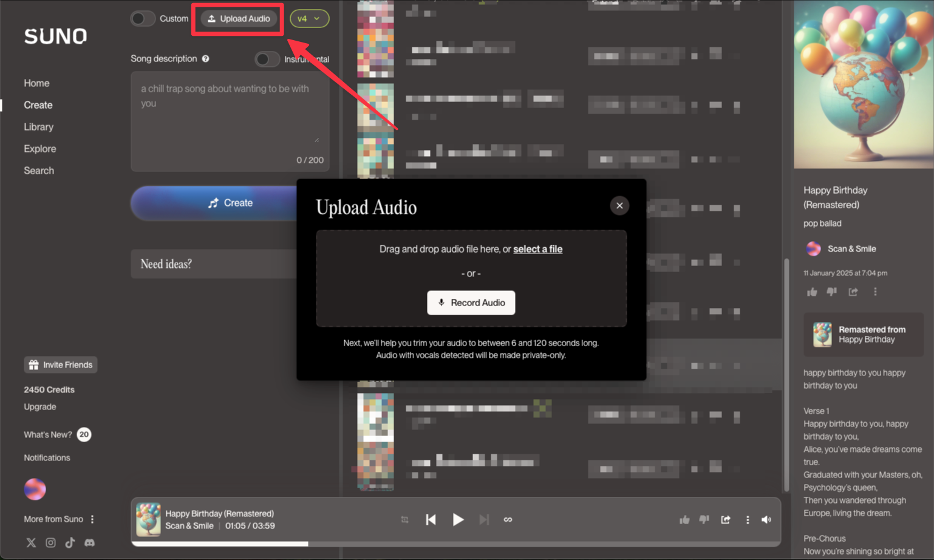Enable the Custom mode toggle

[143, 19]
